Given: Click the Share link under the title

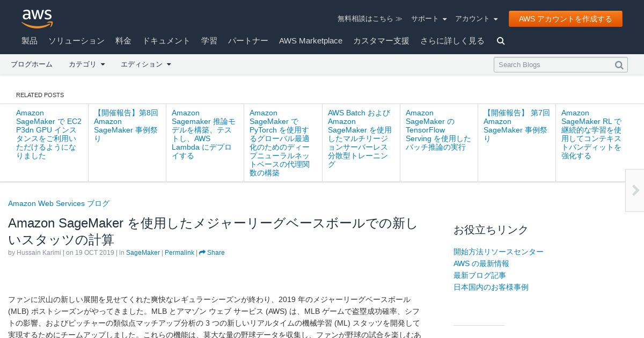Looking at the screenshot, I should (212, 253).
